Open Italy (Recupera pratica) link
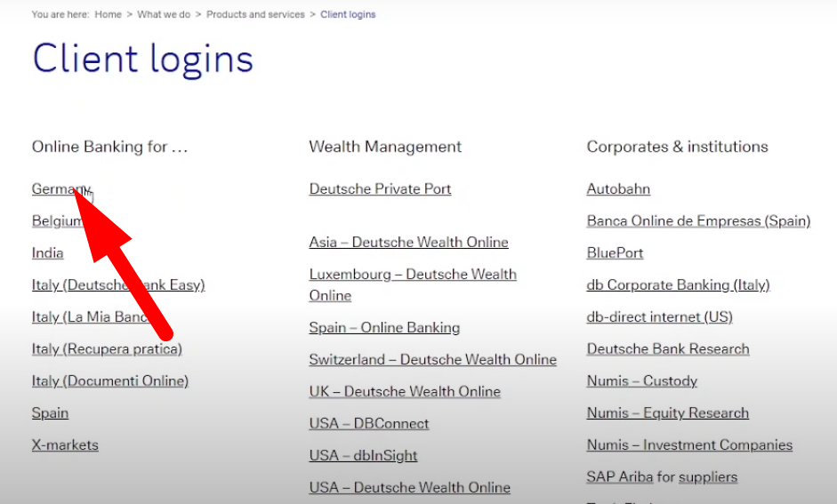Screen dimensions: 837x504 pos(107,348)
